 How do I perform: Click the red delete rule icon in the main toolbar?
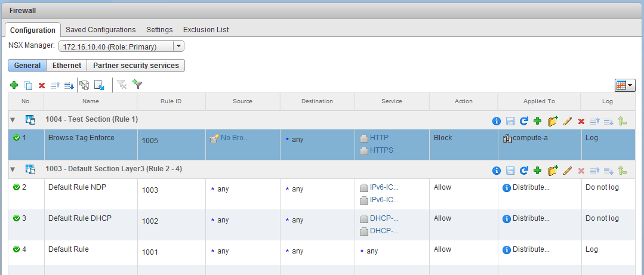(42, 86)
